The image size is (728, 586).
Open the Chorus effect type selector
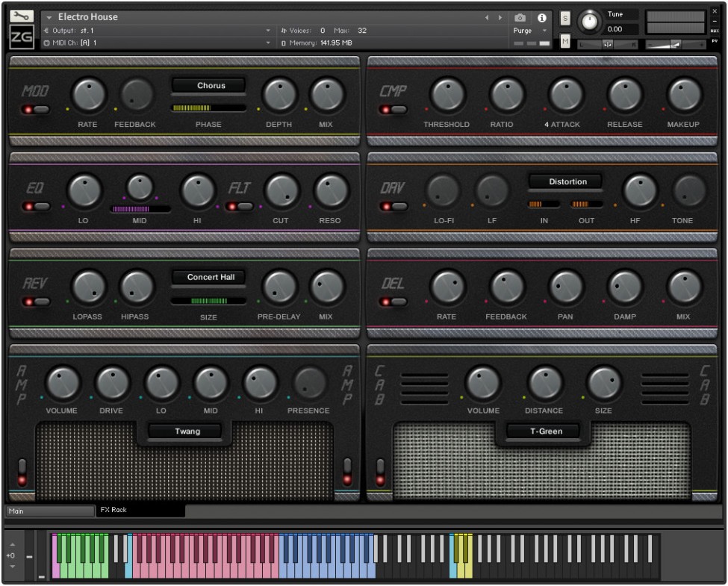tap(209, 86)
